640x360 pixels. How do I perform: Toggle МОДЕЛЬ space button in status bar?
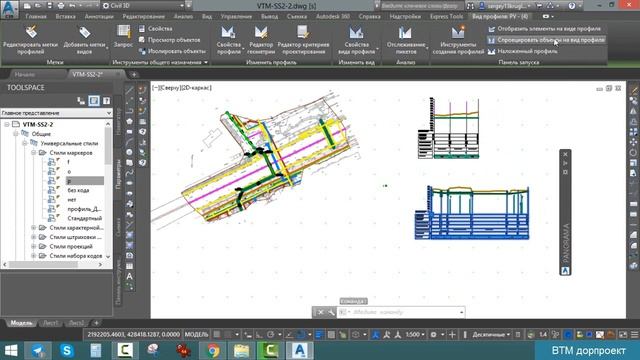196,335
